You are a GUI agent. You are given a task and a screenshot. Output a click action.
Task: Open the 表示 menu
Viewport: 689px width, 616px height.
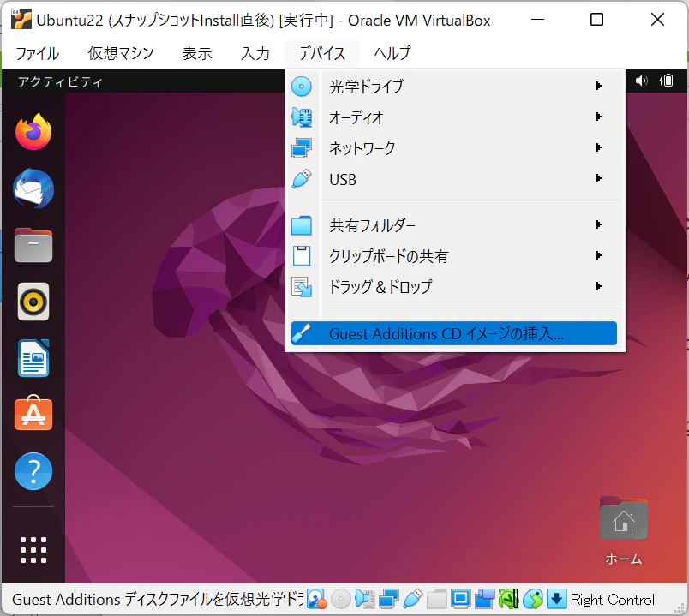click(197, 54)
